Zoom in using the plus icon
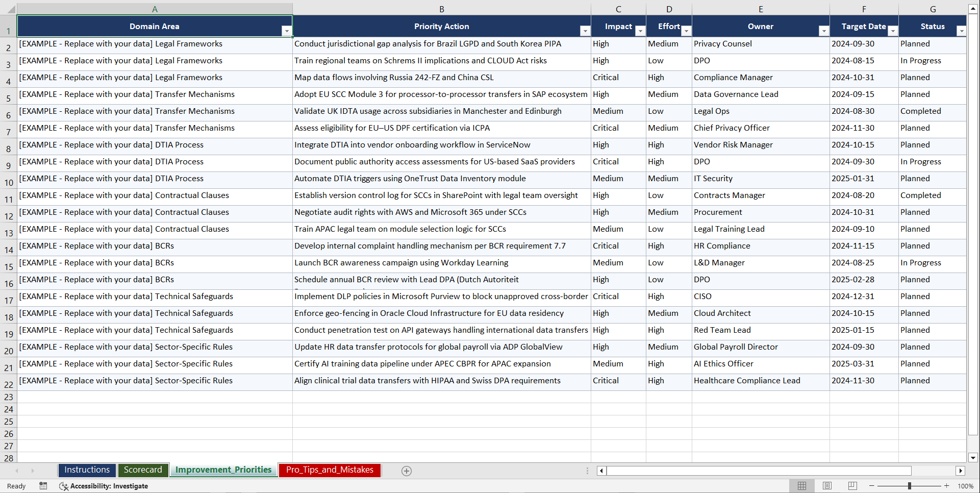The image size is (980, 493). pos(947,486)
